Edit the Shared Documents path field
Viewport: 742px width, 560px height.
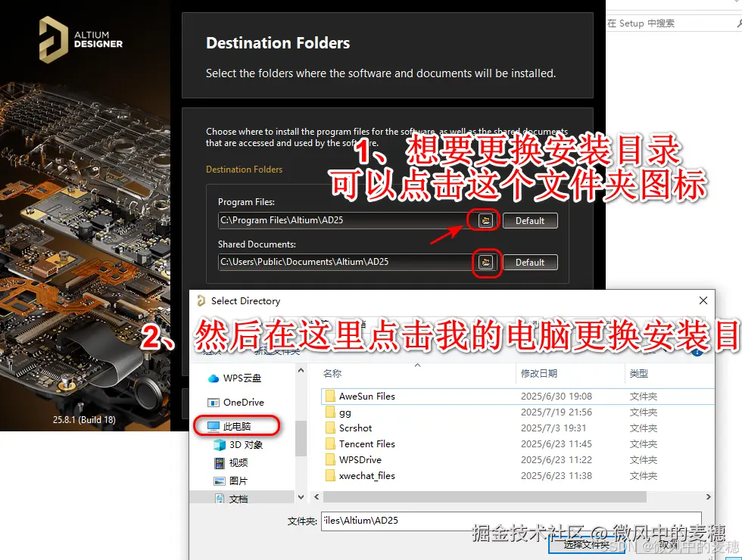click(x=348, y=262)
